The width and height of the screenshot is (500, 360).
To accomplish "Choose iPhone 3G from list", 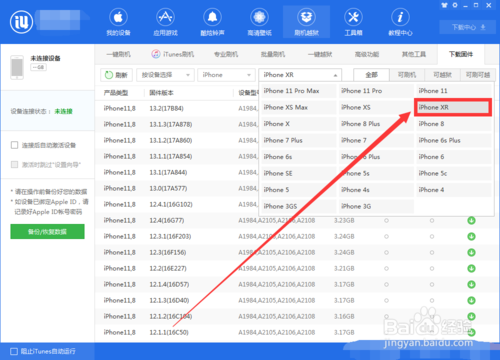I will pyautogui.click(x=376, y=206).
